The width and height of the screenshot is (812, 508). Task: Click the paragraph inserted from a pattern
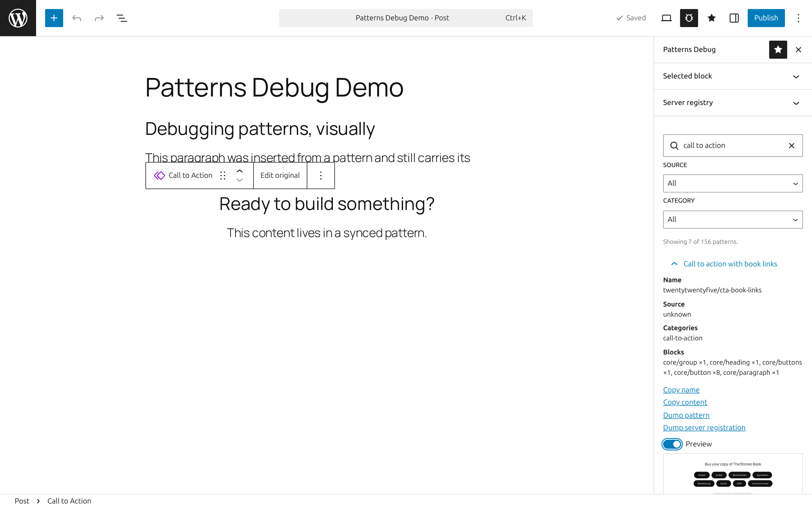click(307, 157)
